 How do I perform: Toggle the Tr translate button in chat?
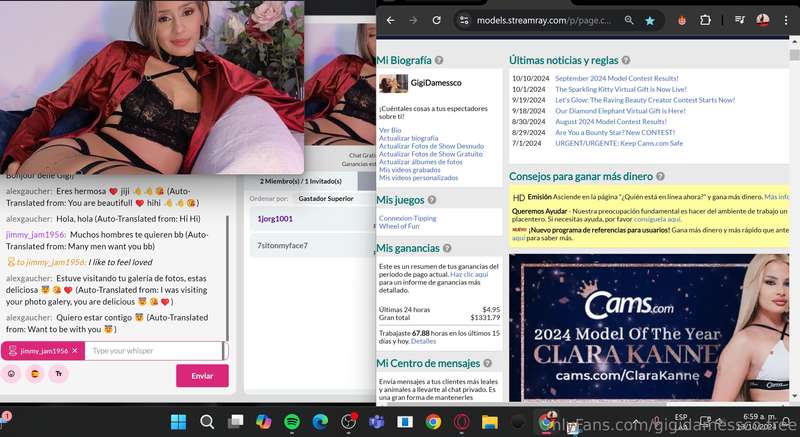point(59,374)
